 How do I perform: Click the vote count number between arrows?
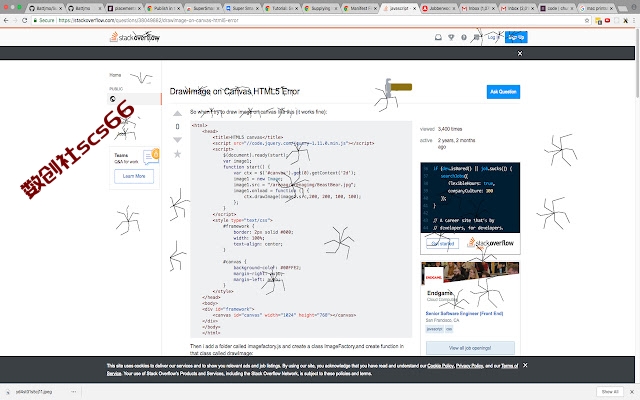pyautogui.click(x=177, y=127)
